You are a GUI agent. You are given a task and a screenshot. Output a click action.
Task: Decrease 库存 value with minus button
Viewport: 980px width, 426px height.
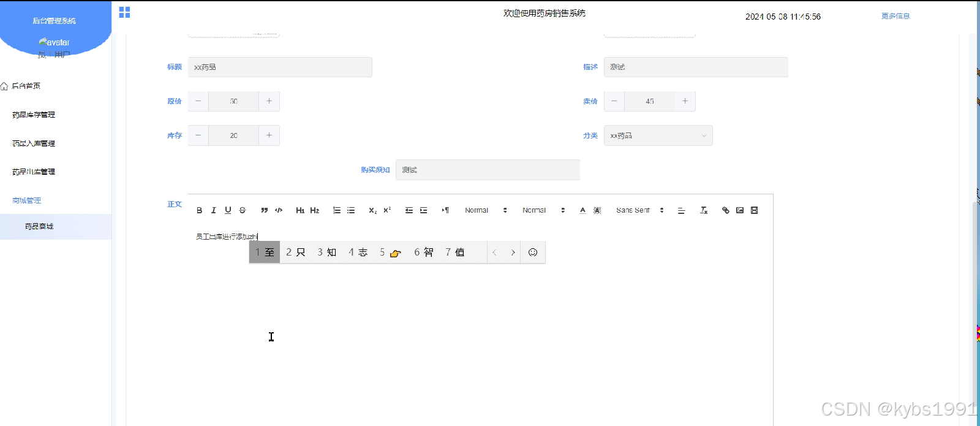pos(198,135)
